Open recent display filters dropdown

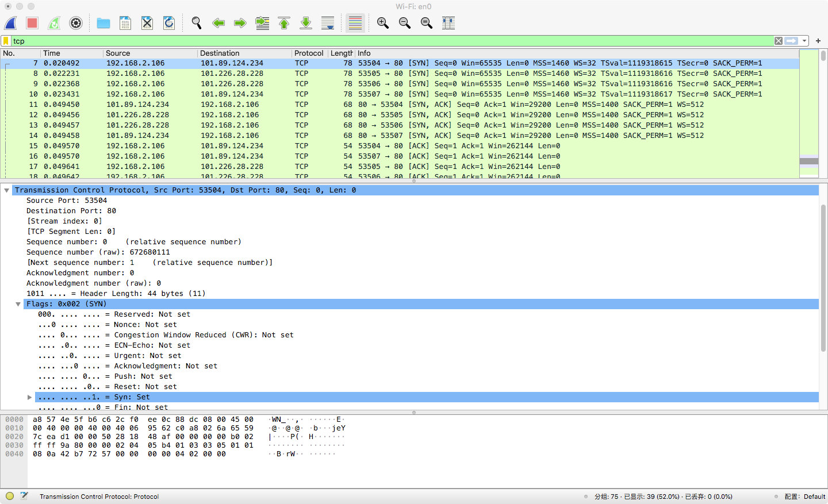pos(804,41)
